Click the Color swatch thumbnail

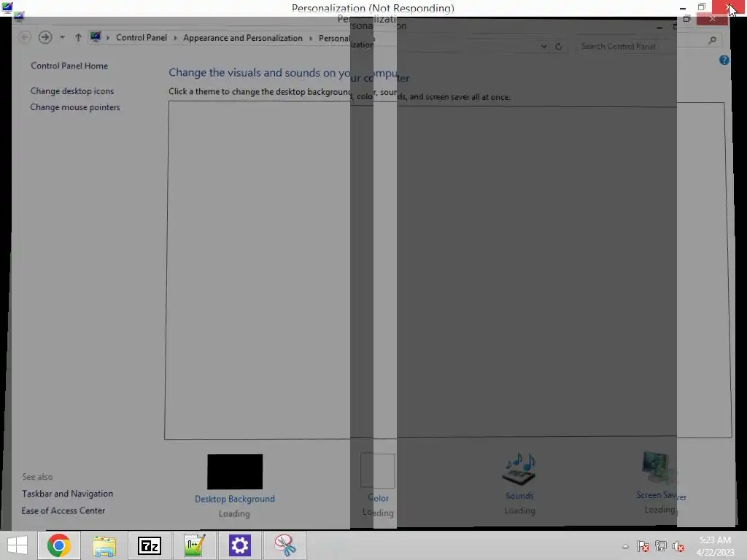[x=378, y=470]
